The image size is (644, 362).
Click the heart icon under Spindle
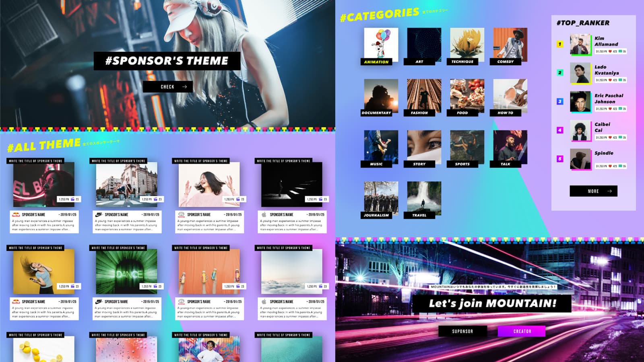[610, 166]
